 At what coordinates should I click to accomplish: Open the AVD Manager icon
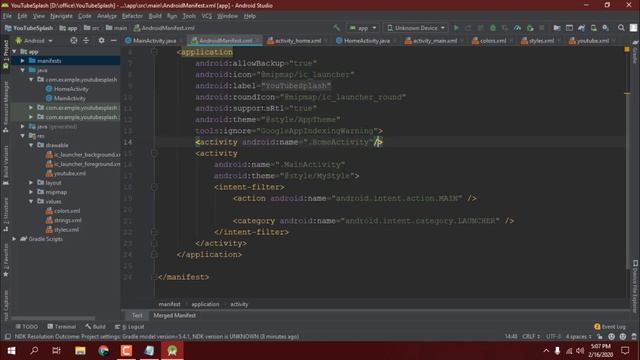pyautogui.click(x=593, y=28)
